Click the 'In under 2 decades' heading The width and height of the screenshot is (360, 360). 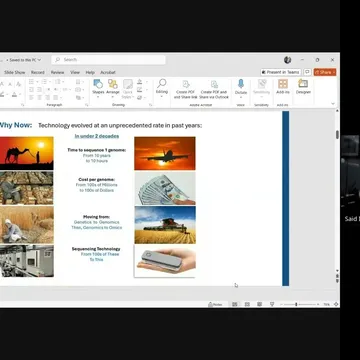[97, 136]
